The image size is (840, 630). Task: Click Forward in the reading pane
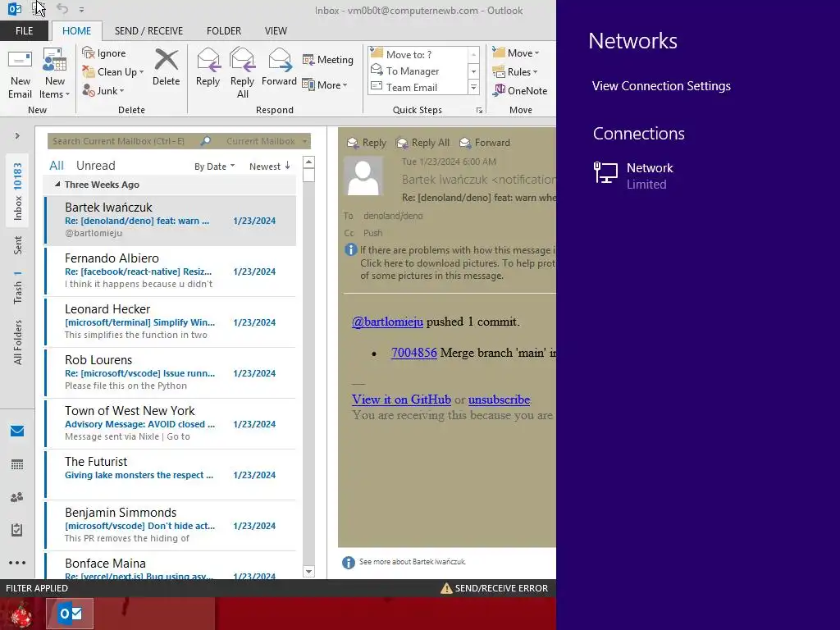pyautogui.click(x=485, y=143)
